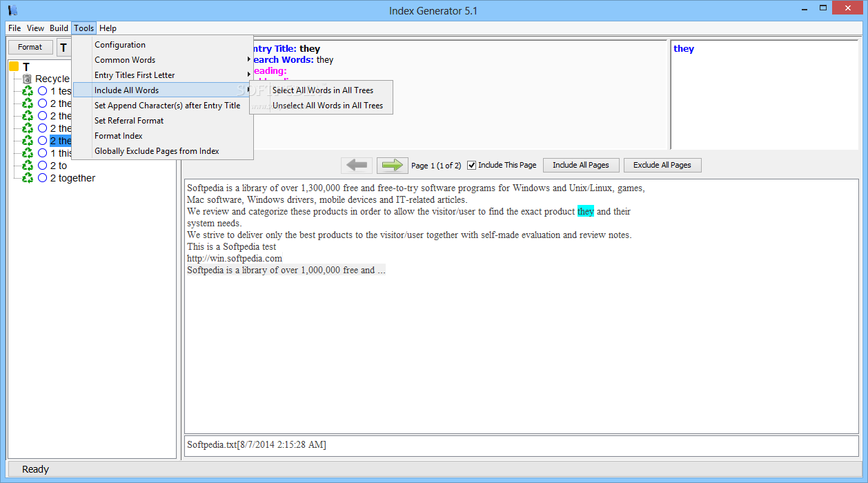
Task: Choose Unselect All Words in All Trees
Action: tap(322, 106)
